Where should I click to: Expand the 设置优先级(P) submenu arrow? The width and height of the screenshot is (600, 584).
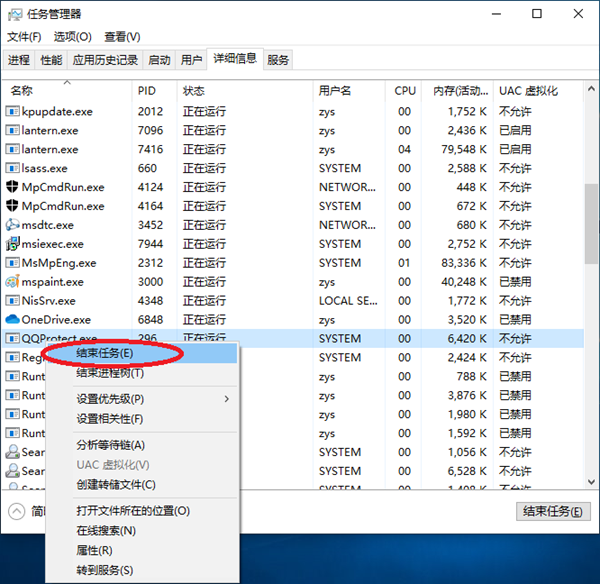pos(227,399)
